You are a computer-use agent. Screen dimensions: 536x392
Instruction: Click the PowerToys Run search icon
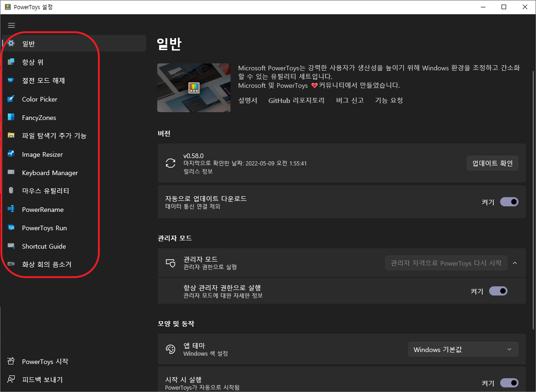pos(11,227)
